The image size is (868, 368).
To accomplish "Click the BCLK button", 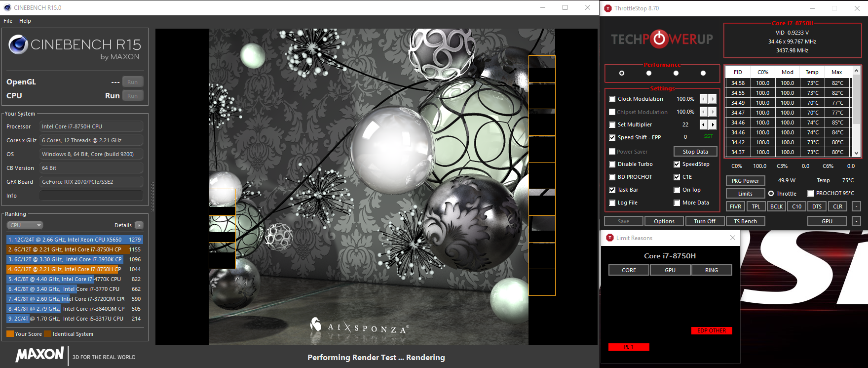I will 777,206.
